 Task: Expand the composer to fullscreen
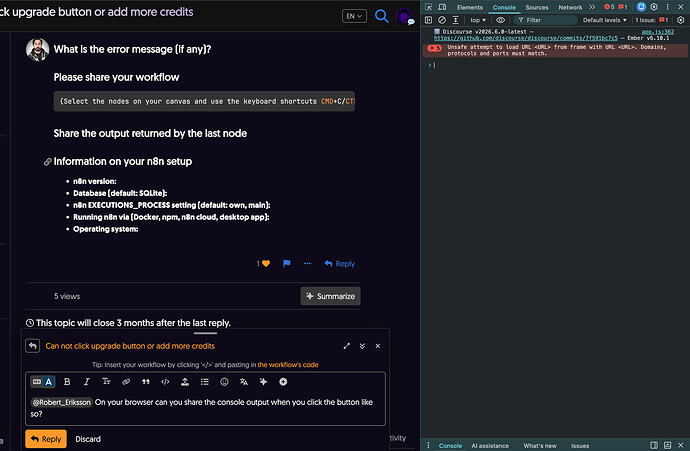click(x=347, y=346)
